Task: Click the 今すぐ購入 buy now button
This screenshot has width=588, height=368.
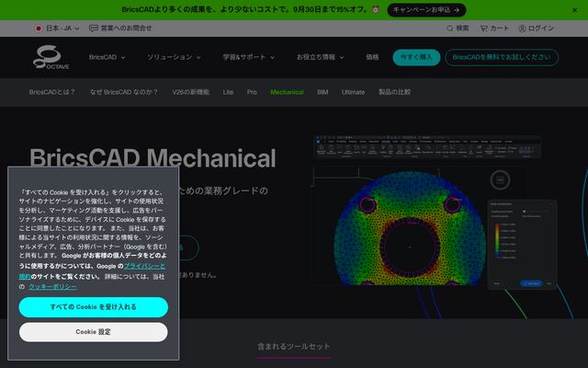Action: [x=416, y=57]
